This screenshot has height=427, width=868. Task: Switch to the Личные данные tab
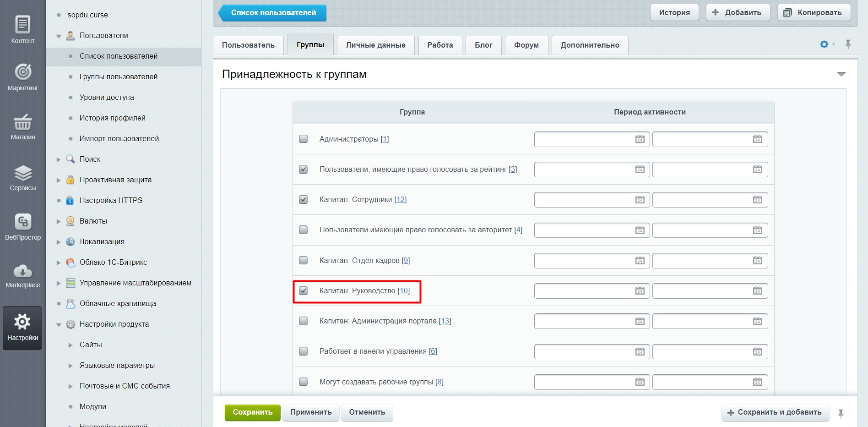375,45
